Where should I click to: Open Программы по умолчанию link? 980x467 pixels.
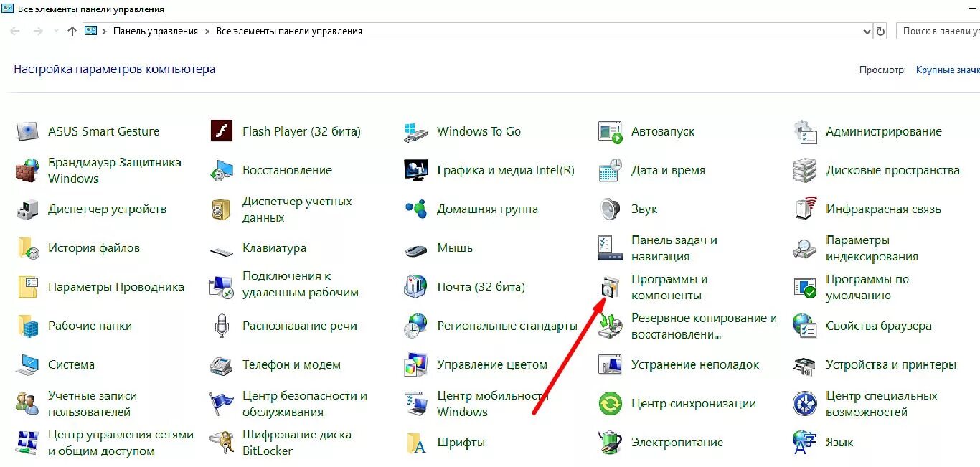[867, 287]
